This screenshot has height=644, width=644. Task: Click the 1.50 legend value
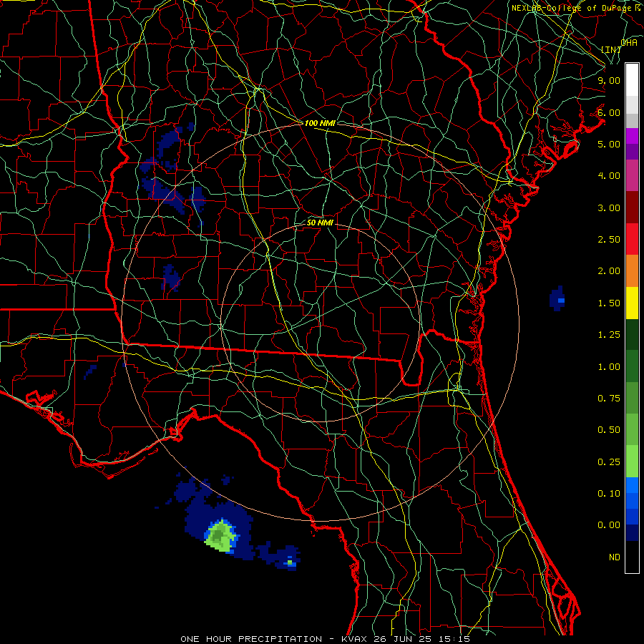tap(609, 303)
